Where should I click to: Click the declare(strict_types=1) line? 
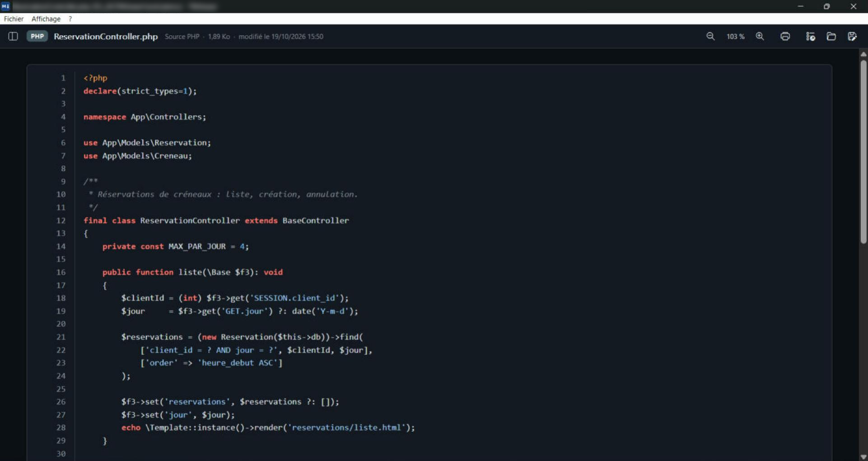click(x=140, y=91)
